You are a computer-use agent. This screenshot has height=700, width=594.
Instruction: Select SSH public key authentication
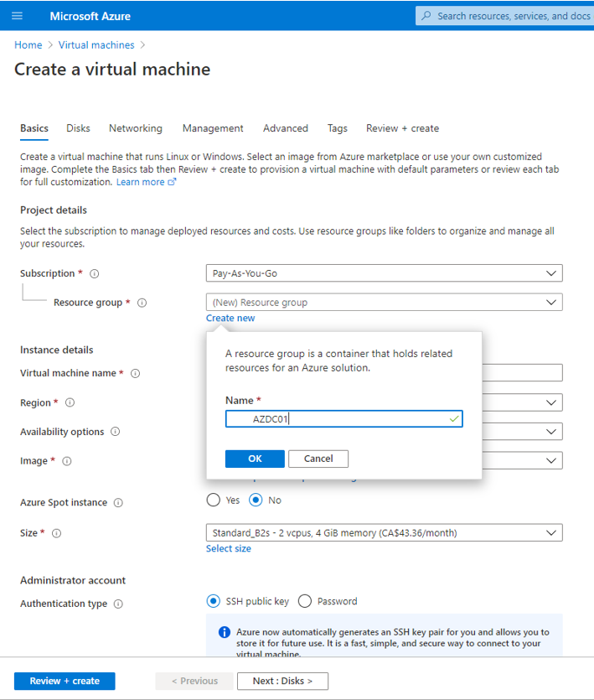point(214,601)
